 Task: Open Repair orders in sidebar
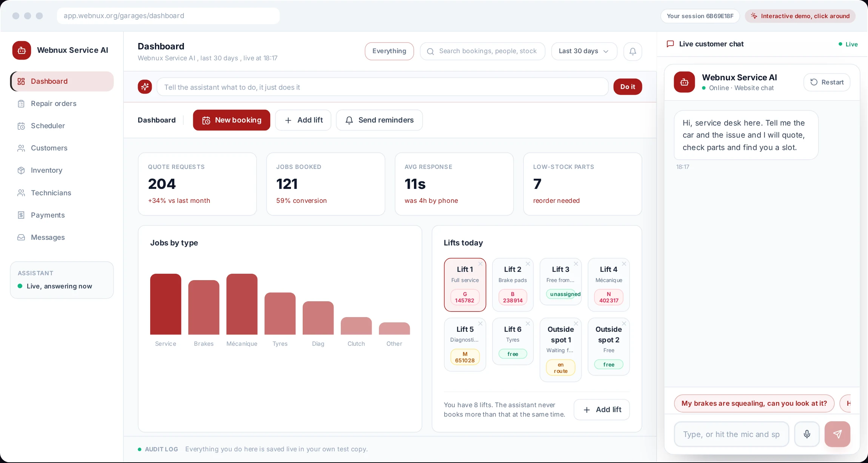62,104
